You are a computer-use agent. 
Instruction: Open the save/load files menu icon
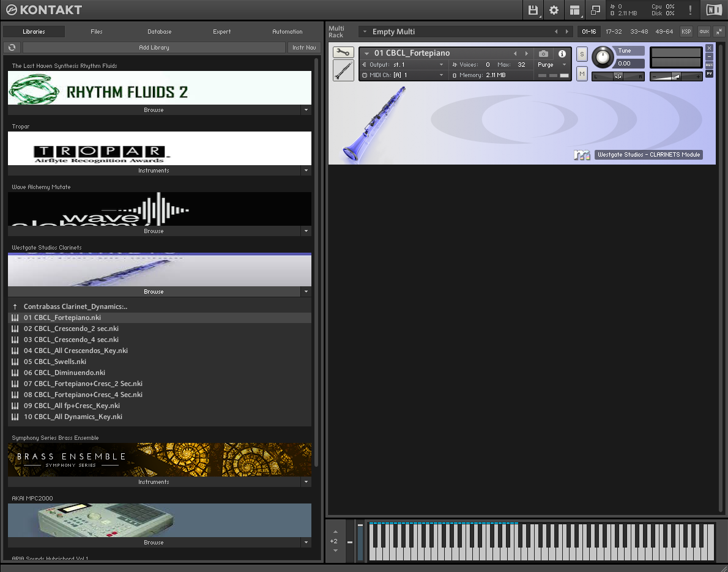point(533,10)
